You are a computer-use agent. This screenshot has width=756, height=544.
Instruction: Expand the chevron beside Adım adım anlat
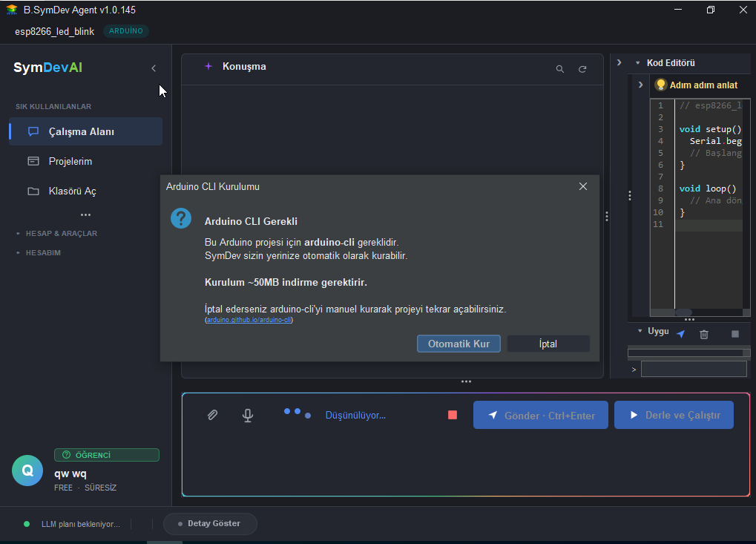point(640,85)
